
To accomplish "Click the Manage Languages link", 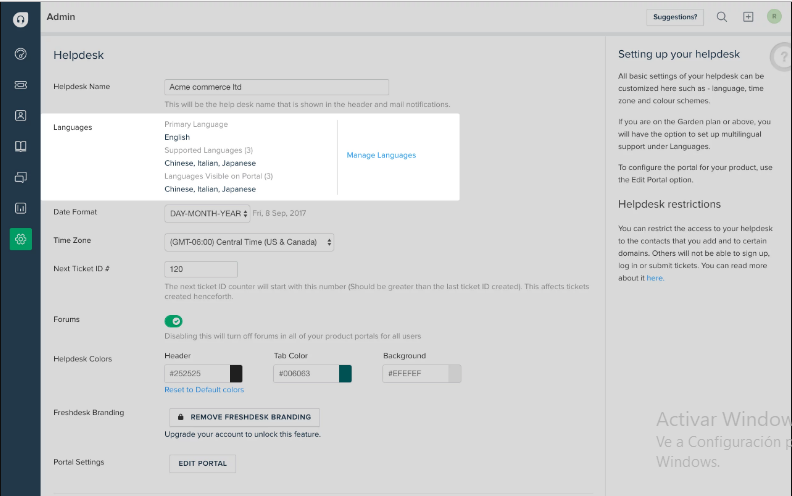I will (x=381, y=155).
